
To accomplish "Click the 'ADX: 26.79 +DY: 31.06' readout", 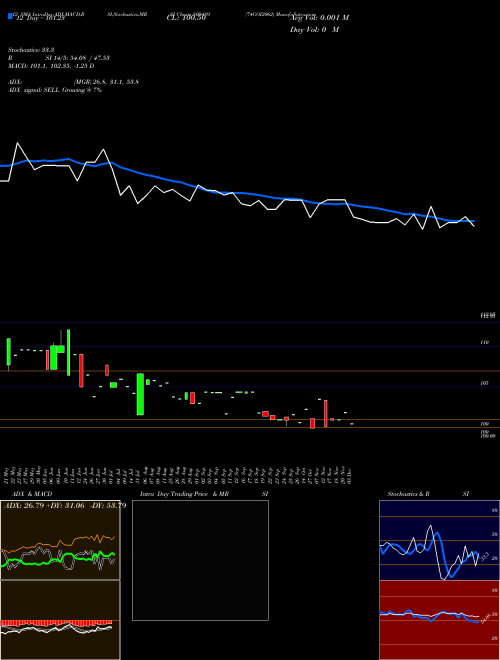I will point(65,505).
